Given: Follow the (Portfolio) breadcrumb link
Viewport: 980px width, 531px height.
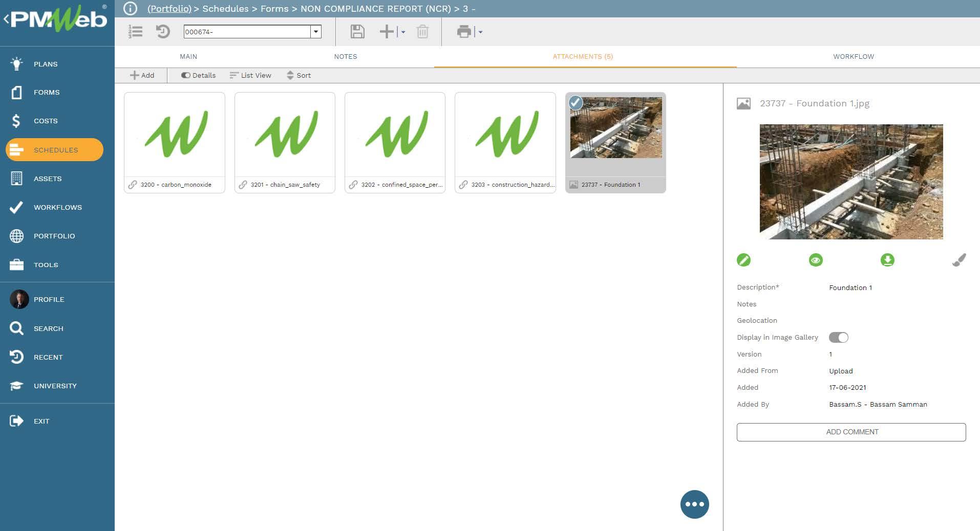Looking at the screenshot, I should click(x=169, y=9).
